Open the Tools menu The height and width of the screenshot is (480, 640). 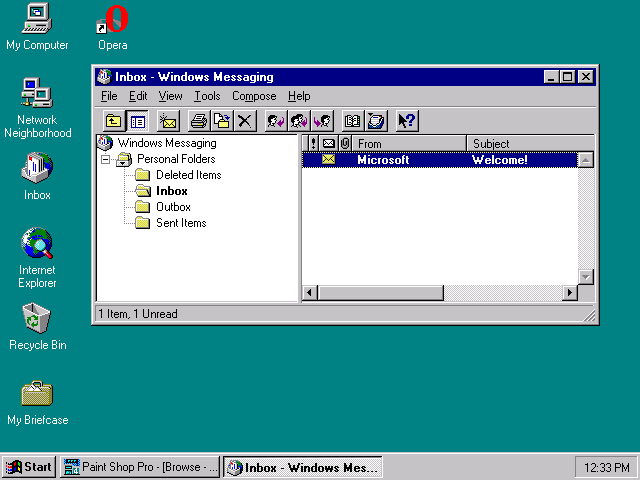click(207, 96)
